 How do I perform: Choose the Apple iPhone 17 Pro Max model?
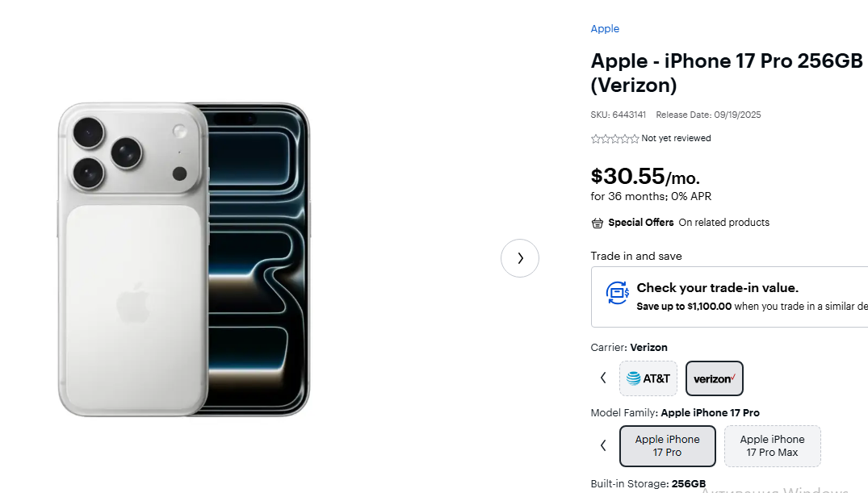pyautogui.click(x=772, y=445)
